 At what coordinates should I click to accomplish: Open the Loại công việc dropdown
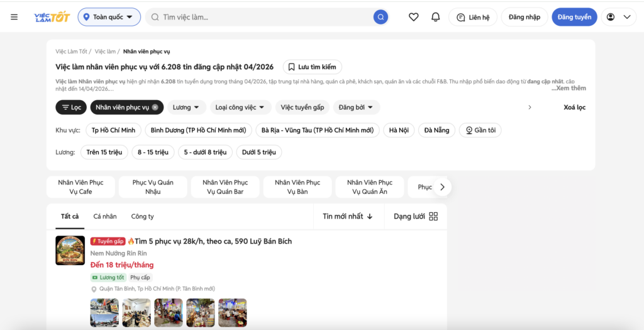[x=241, y=108]
